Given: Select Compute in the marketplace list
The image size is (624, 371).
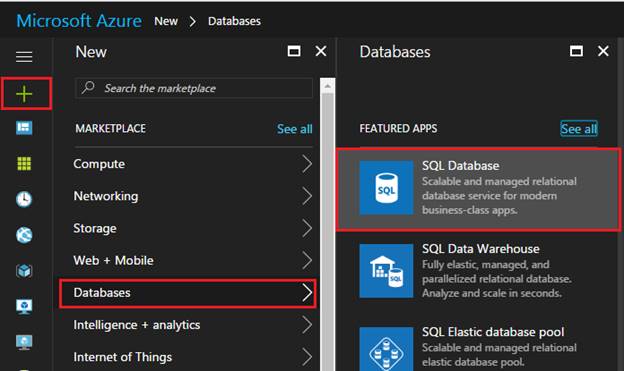Looking at the screenshot, I should click(99, 164).
